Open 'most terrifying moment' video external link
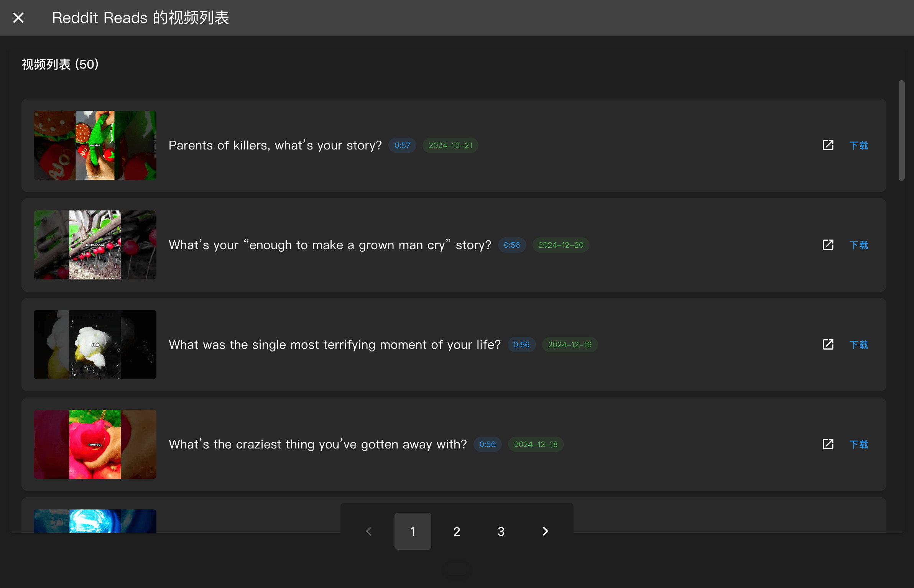Viewport: 914px width, 588px height. tap(828, 345)
